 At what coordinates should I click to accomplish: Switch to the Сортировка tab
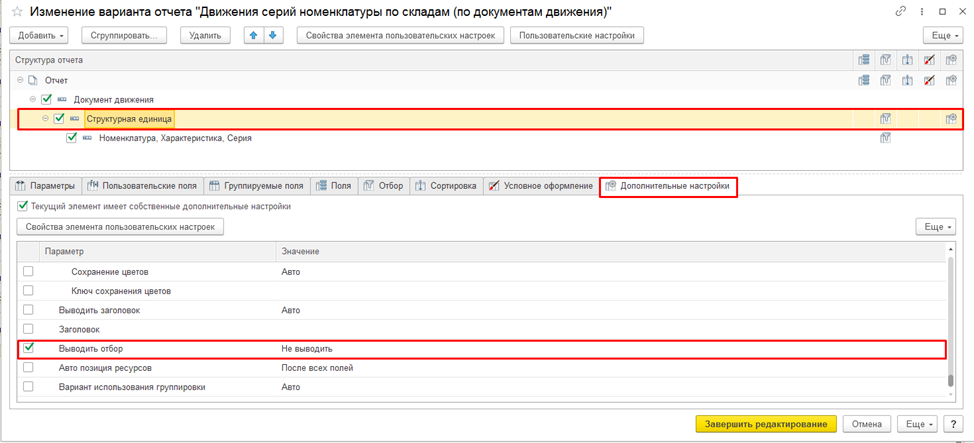pos(446,186)
